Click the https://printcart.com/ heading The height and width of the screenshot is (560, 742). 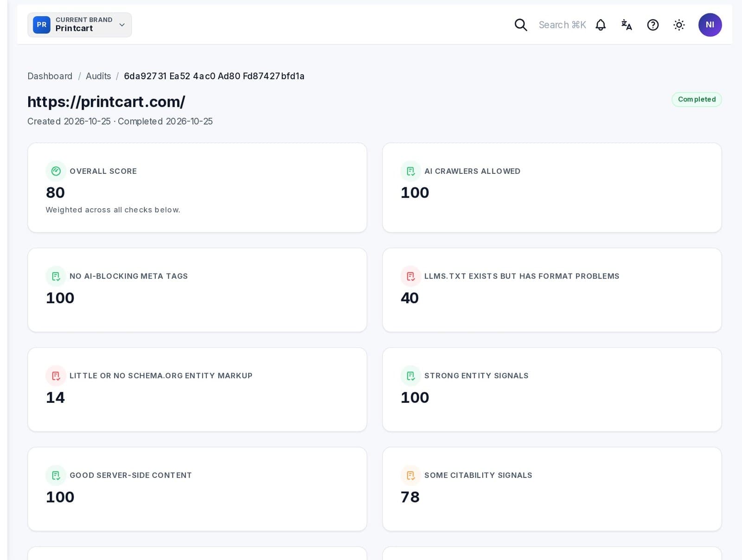(x=106, y=102)
